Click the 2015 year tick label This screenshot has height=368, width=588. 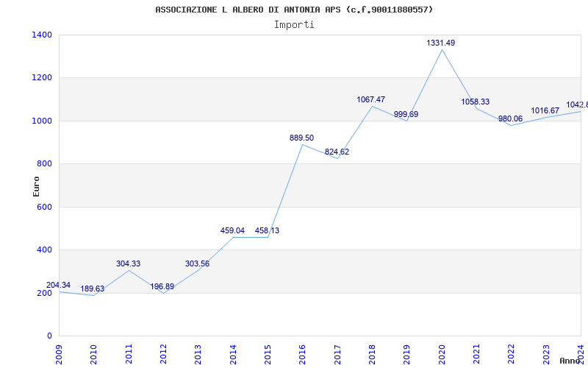click(268, 354)
